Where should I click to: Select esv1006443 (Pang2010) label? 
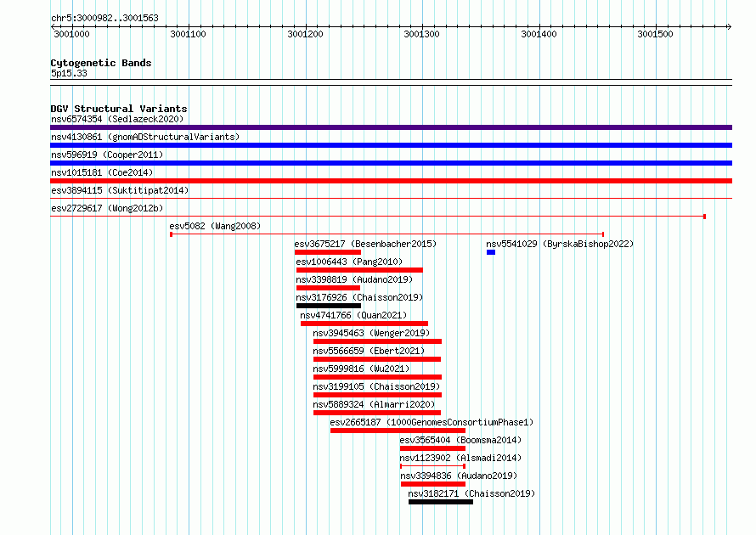click(x=348, y=262)
